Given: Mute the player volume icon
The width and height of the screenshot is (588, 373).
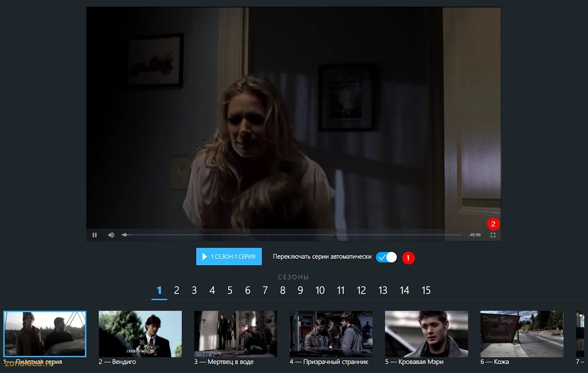Looking at the screenshot, I should tap(111, 235).
